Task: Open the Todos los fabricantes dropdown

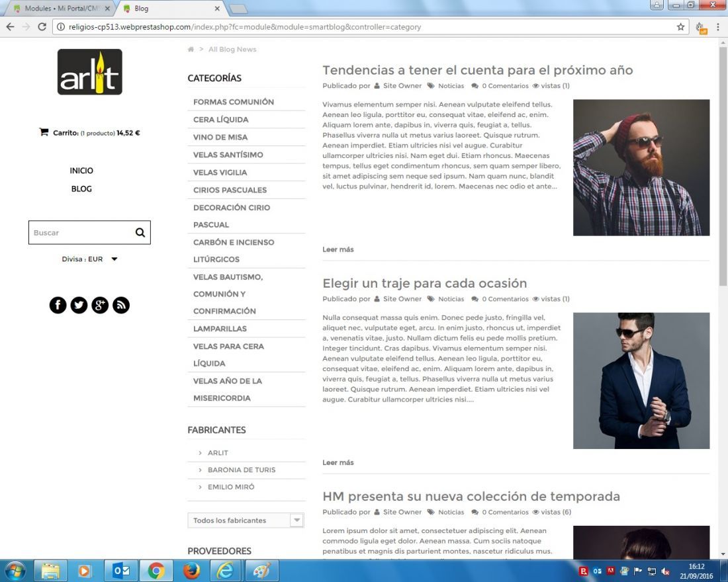Action: click(246, 520)
